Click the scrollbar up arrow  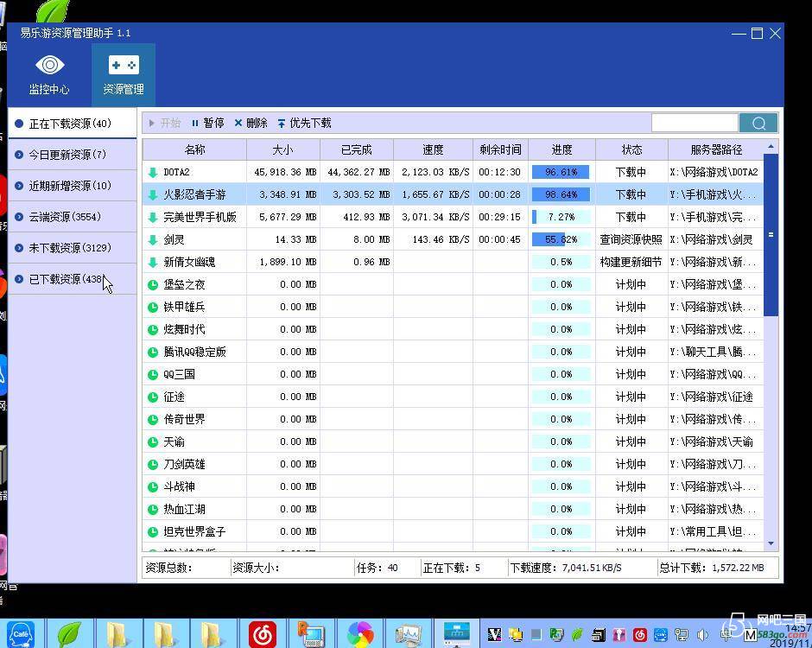pyautogui.click(x=771, y=147)
